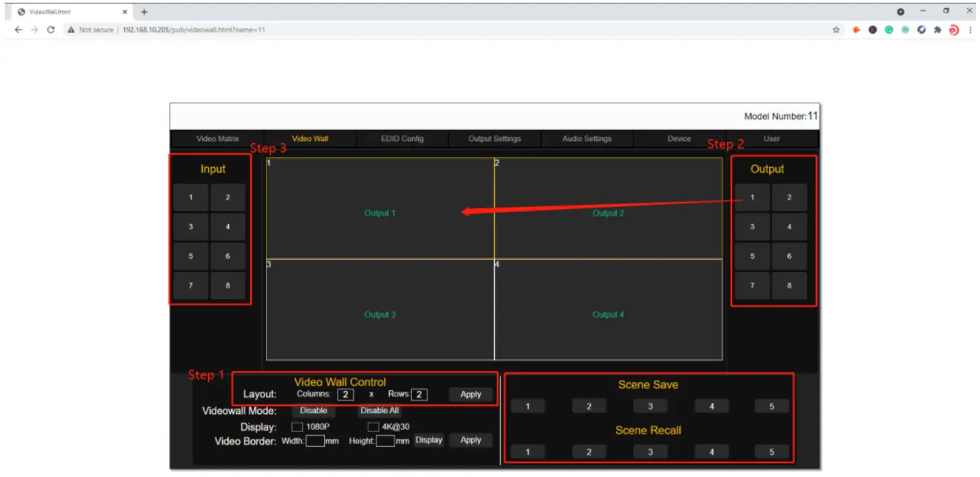Select Input 4 button

[228, 227]
